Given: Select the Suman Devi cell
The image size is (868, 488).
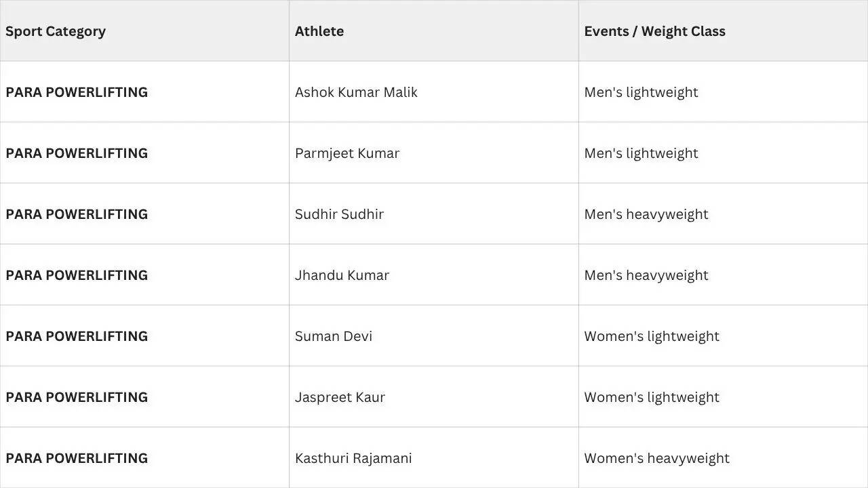Looking at the screenshot, I should point(434,335).
